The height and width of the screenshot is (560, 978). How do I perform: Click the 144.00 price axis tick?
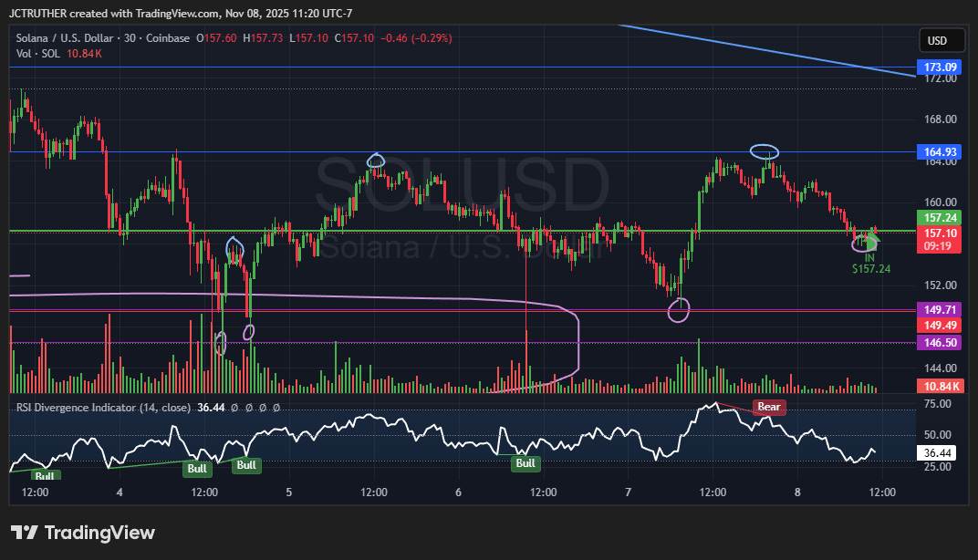click(940, 368)
